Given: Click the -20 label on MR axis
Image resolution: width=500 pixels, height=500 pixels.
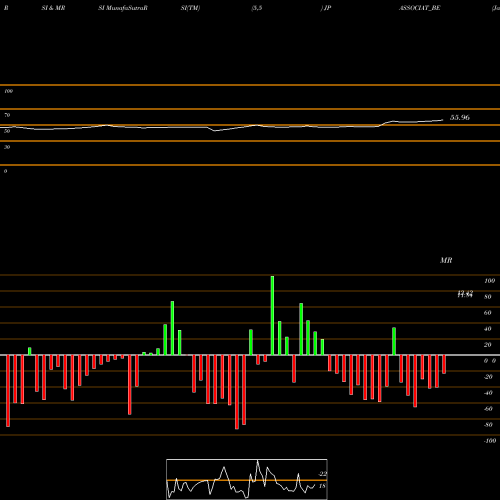Looking at the screenshot, I should coord(488,377).
